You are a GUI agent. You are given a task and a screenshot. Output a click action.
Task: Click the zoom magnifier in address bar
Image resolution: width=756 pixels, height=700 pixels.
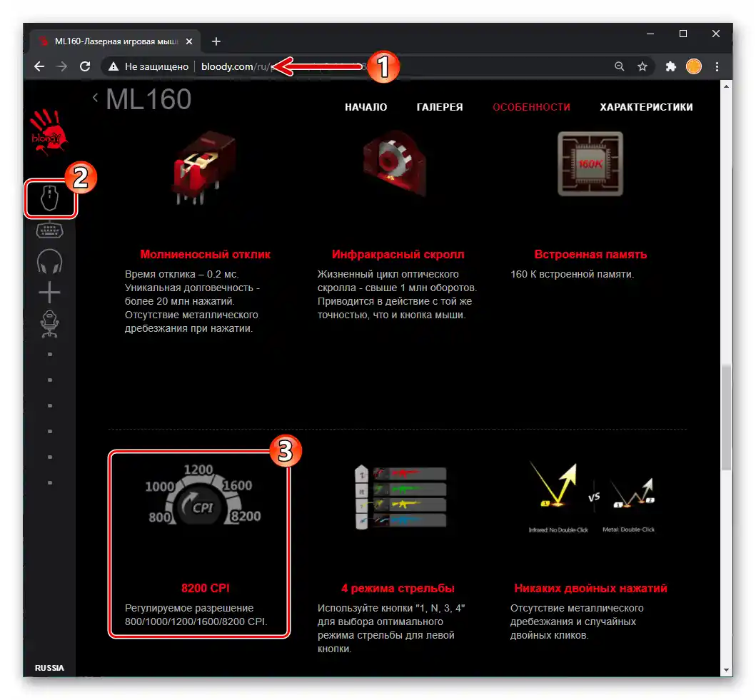(620, 66)
